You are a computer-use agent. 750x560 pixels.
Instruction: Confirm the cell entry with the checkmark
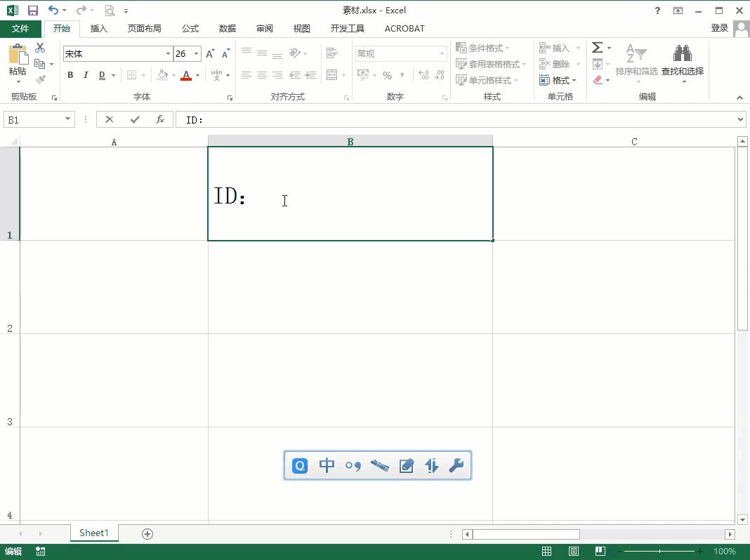(135, 119)
